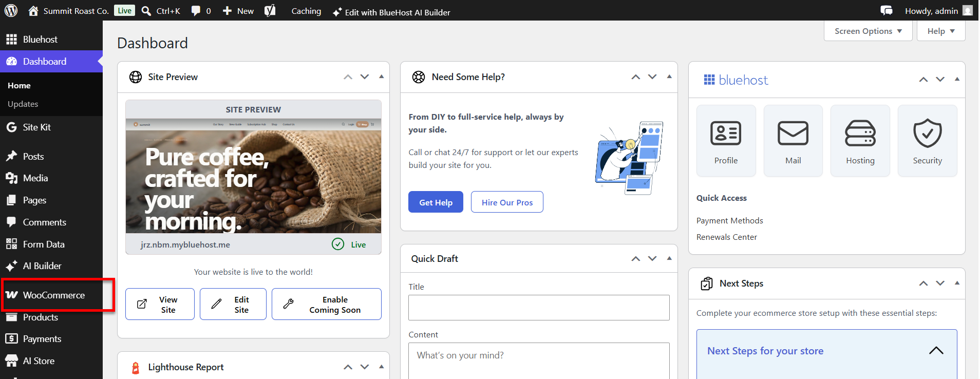Open Bluehost sidebar menu
This screenshot has height=379, width=980.
[x=51, y=40]
